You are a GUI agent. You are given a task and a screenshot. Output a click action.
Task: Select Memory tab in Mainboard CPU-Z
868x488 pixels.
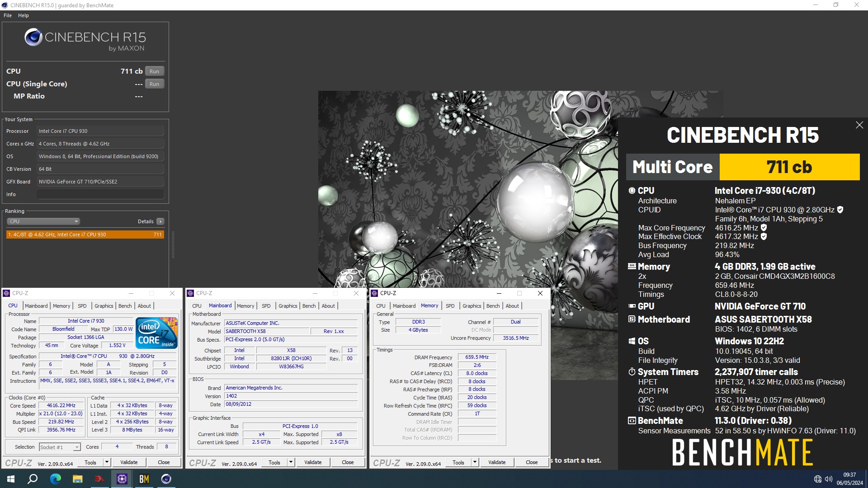245,306
